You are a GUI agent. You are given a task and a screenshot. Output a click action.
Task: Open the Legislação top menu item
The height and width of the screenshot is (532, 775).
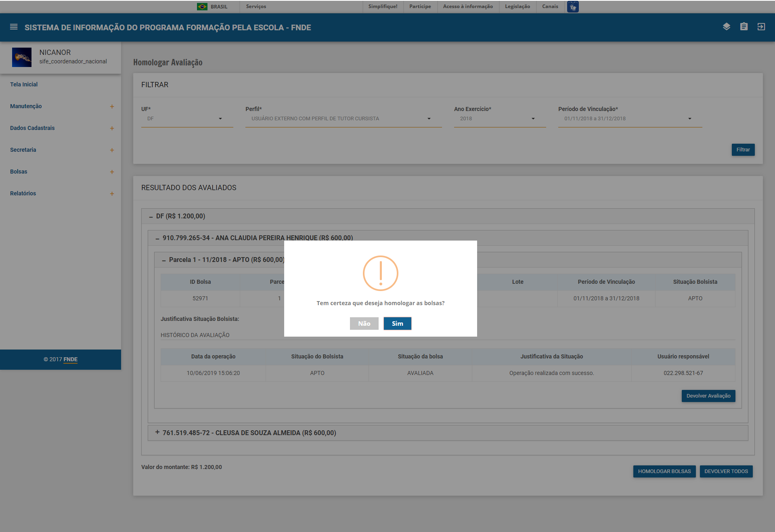(517, 6)
